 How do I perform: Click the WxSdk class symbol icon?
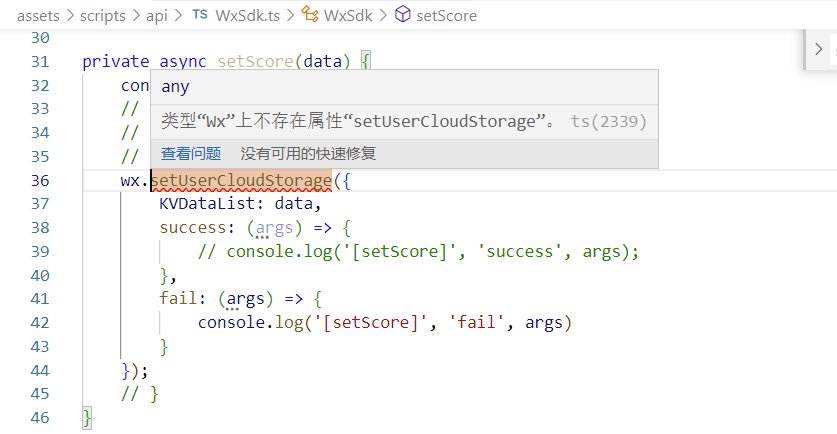point(310,14)
